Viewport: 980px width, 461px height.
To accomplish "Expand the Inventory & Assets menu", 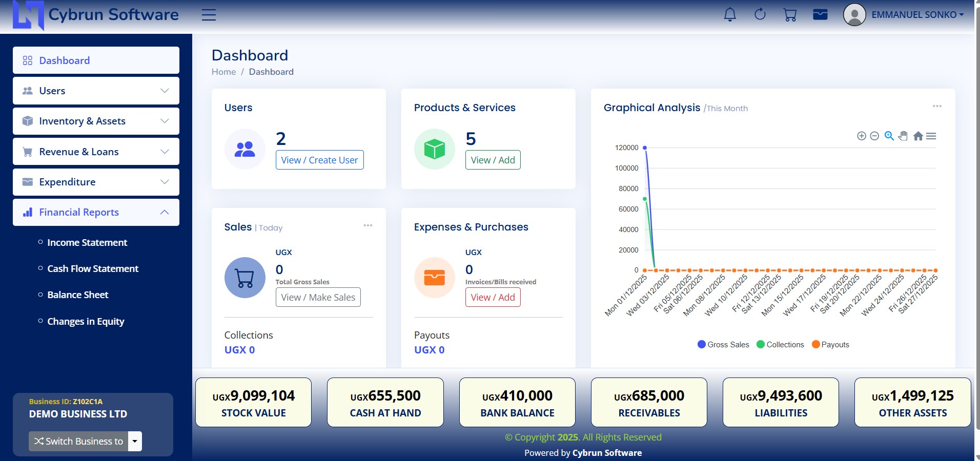I will [96, 121].
